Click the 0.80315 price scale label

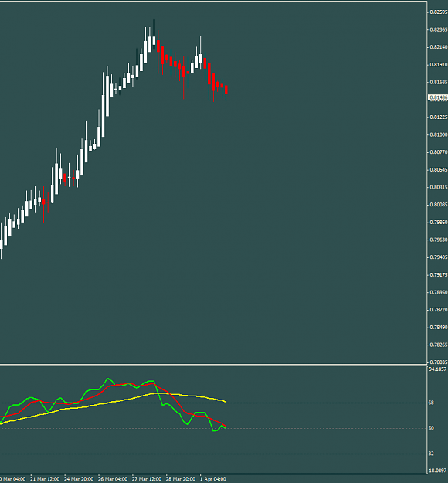click(x=439, y=187)
